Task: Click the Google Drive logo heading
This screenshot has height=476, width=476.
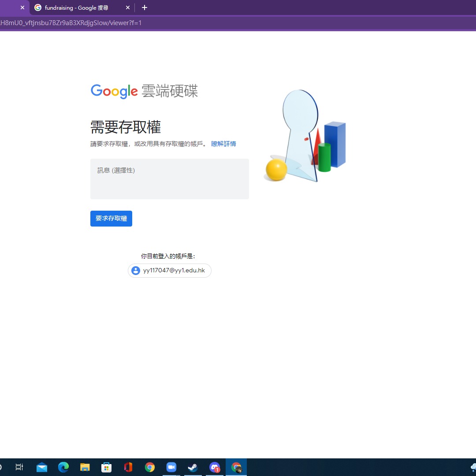Action: pos(144,91)
